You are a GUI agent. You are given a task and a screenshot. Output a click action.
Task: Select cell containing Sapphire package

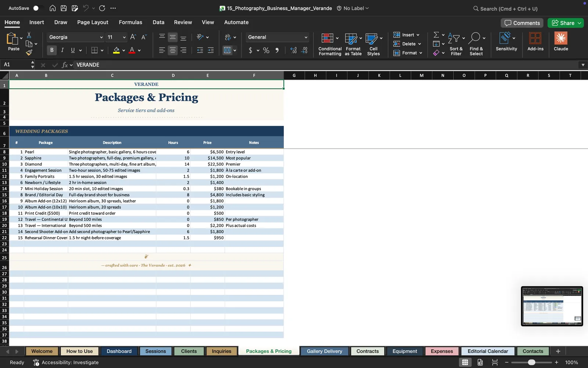coord(46,158)
